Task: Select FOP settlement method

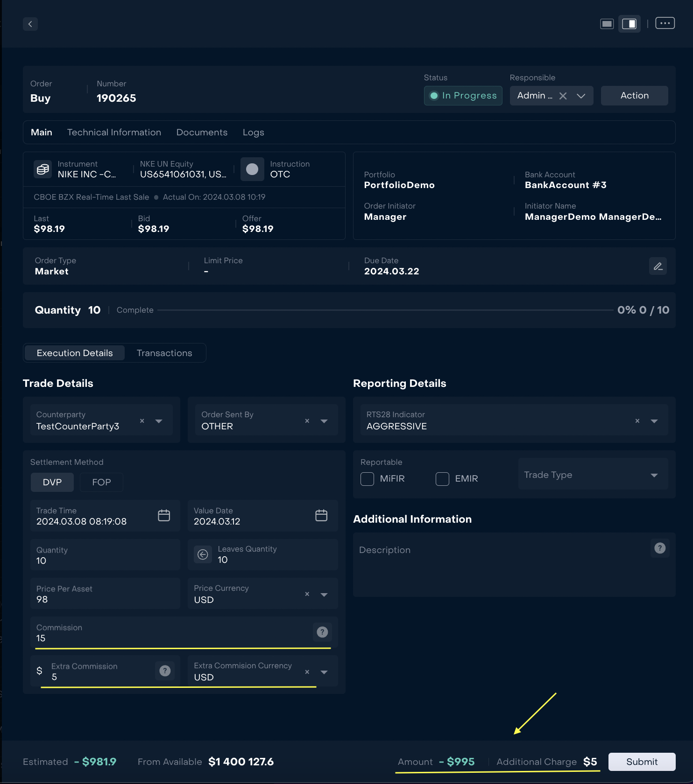Action: coord(101,482)
